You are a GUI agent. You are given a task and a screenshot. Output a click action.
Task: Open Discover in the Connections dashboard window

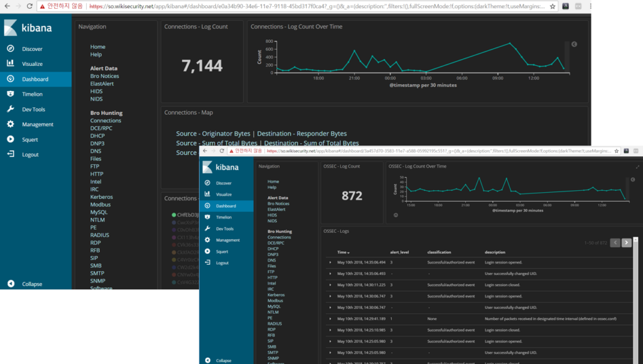tap(32, 49)
